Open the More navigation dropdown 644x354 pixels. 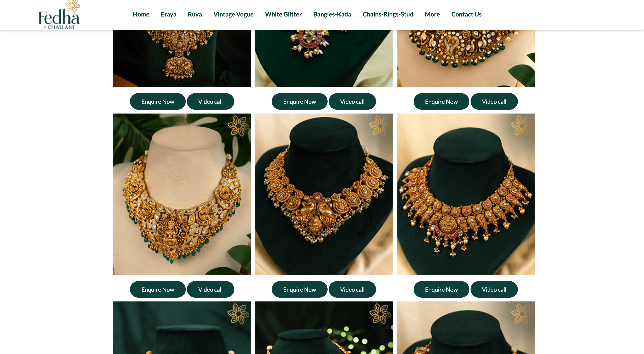(x=432, y=14)
